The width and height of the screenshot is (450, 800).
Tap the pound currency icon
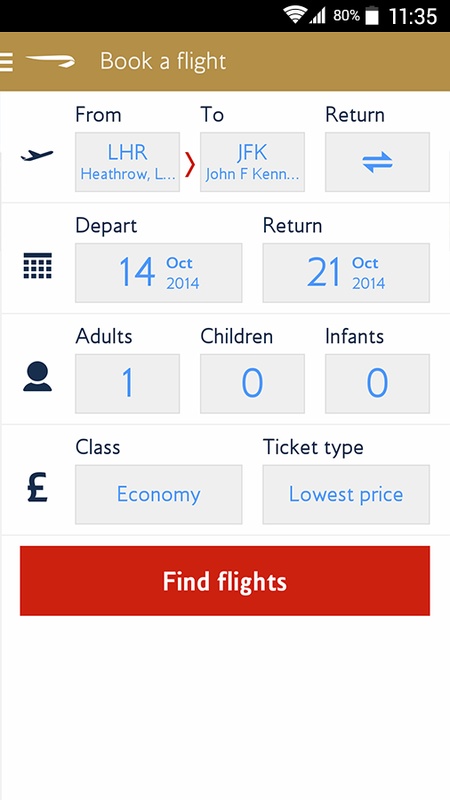(38, 488)
